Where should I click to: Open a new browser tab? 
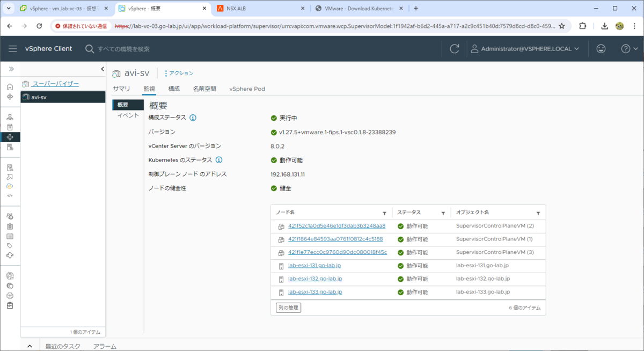pos(416,8)
